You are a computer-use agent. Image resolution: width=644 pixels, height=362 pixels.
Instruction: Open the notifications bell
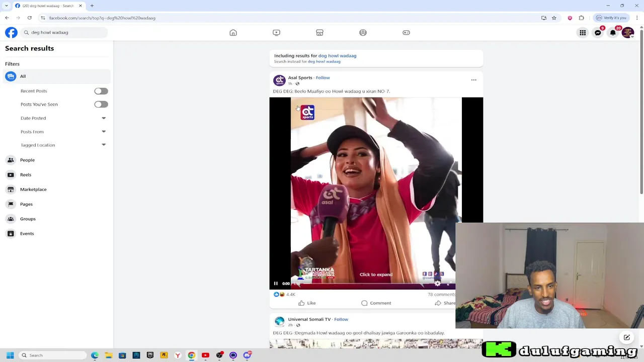[x=613, y=33]
